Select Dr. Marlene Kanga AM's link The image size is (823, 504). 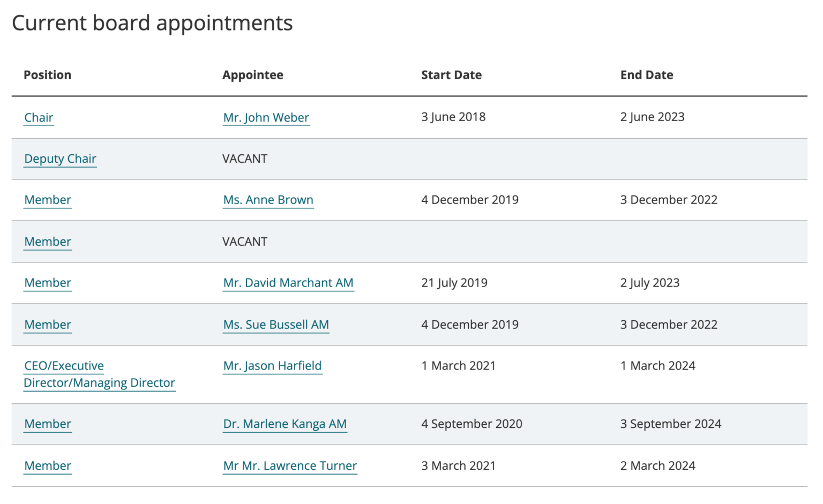285,424
